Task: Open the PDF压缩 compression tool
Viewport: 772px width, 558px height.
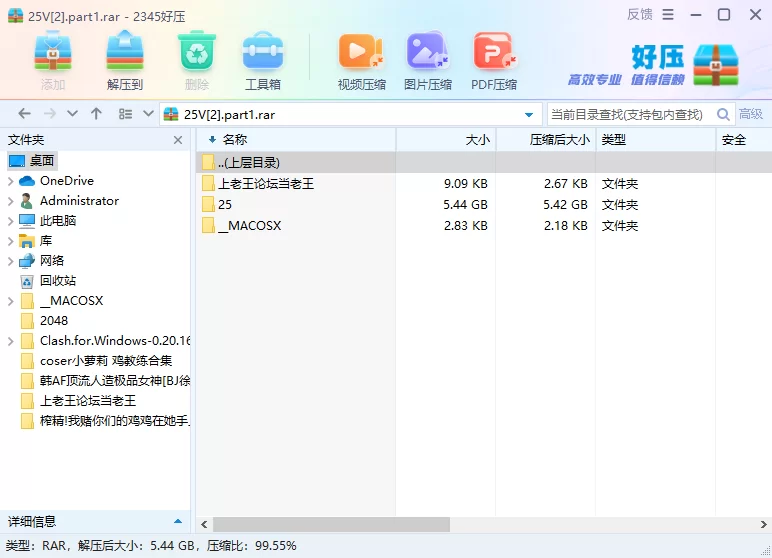Action: coord(494,60)
